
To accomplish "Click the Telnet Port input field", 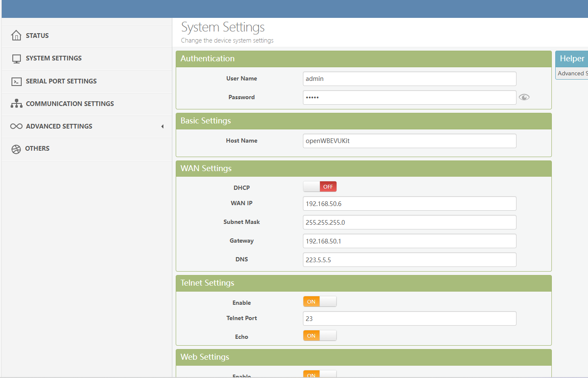I will click(410, 318).
